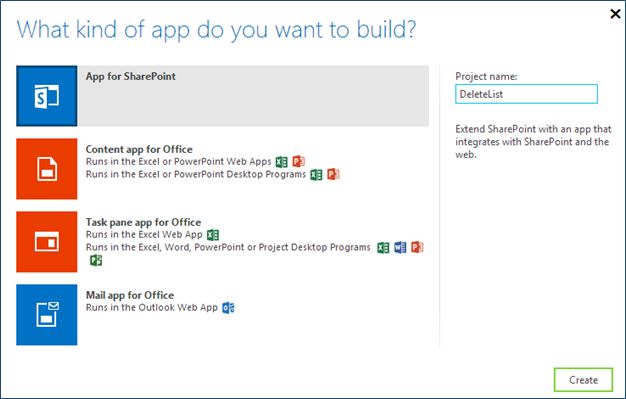This screenshot has height=399, width=626.
Task: Click 'Runs in the Excel or PowerPoint Desktop Programs'
Action: (x=196, y=175)
